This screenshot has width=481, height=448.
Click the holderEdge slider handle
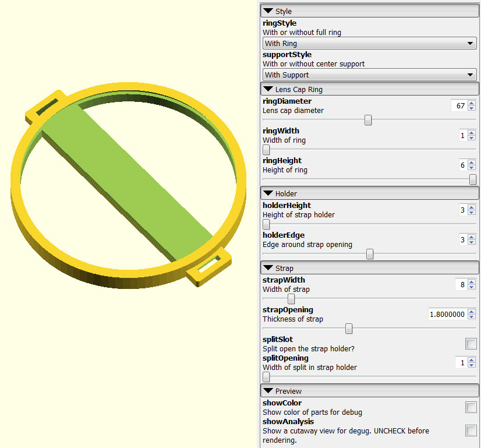pyautogui.click(x=370, y=254)
